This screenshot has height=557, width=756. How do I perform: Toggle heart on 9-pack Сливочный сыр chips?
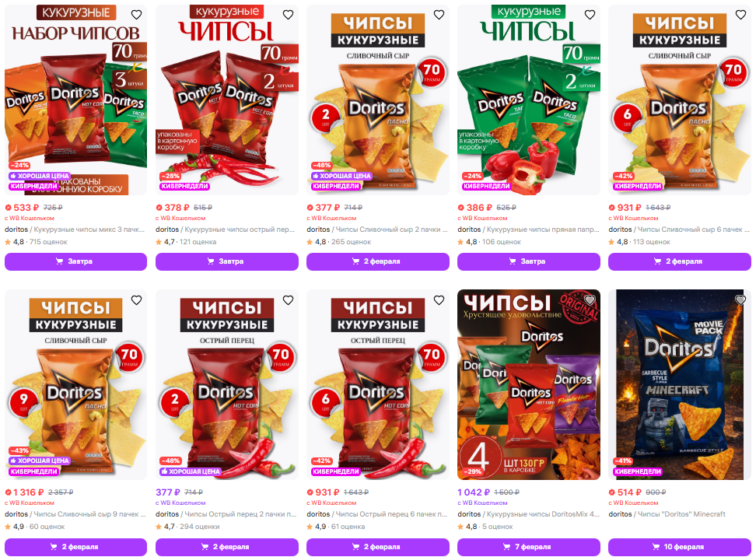[x=136, y=300]
